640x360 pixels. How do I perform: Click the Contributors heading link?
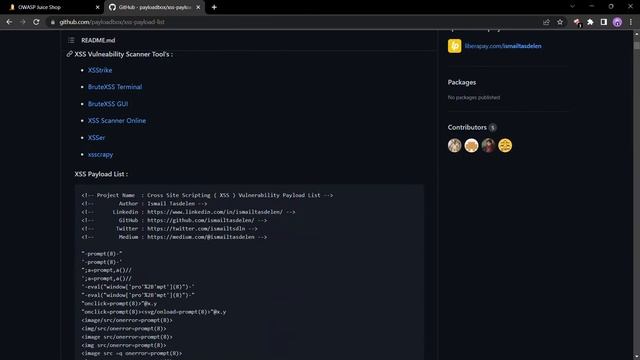pyautogui.click(x=467, y=127)
